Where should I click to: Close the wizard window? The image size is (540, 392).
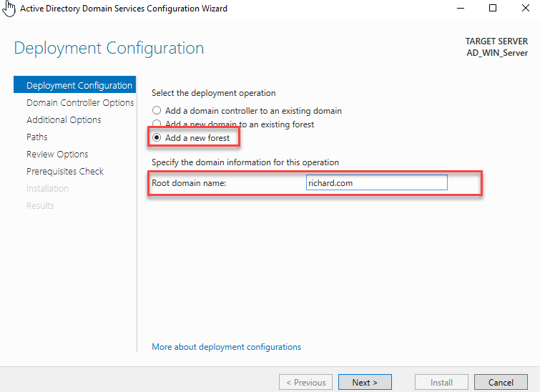click(x=526, y=8)
